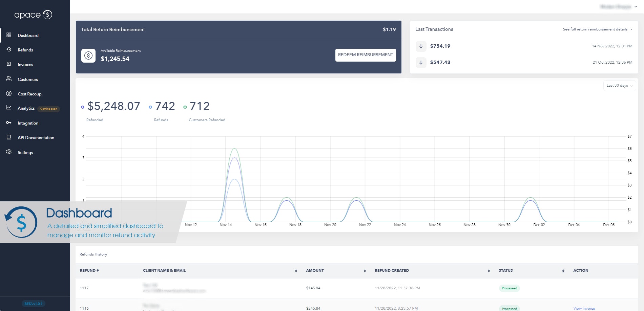Click the Nov 14 chart peak
Viewport: 644px width, 311px height.
[234, 149]
